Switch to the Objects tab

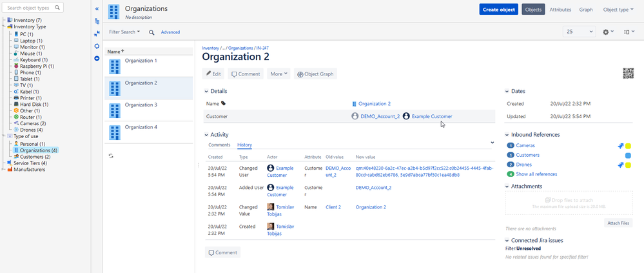pos(533,10)
